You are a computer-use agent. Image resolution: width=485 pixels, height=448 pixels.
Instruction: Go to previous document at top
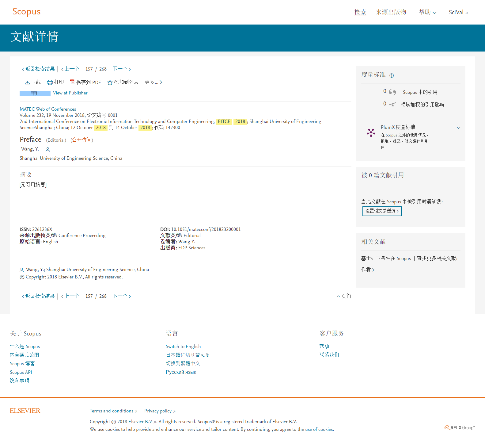(70, 69)
